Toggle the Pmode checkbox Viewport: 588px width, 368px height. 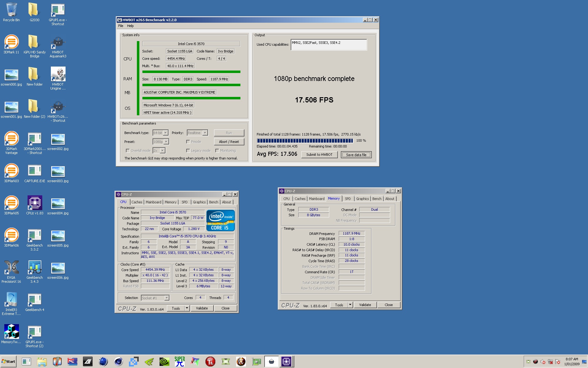188,142
